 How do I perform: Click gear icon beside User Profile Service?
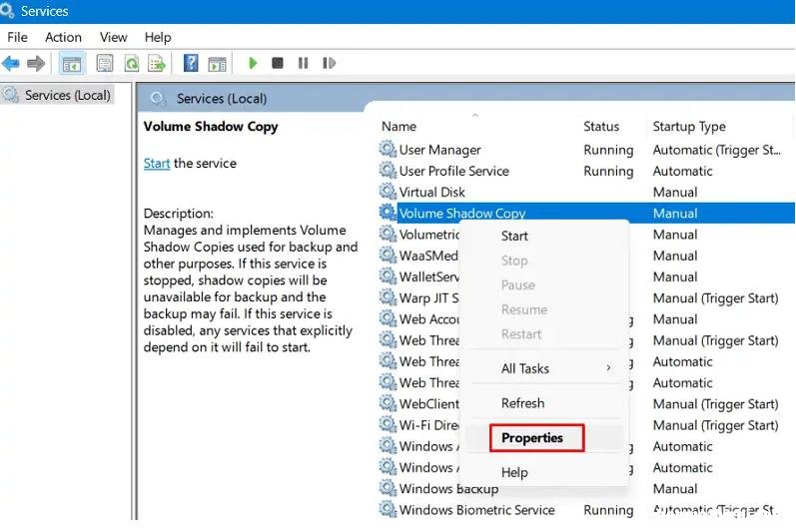[x=388, y=171]
